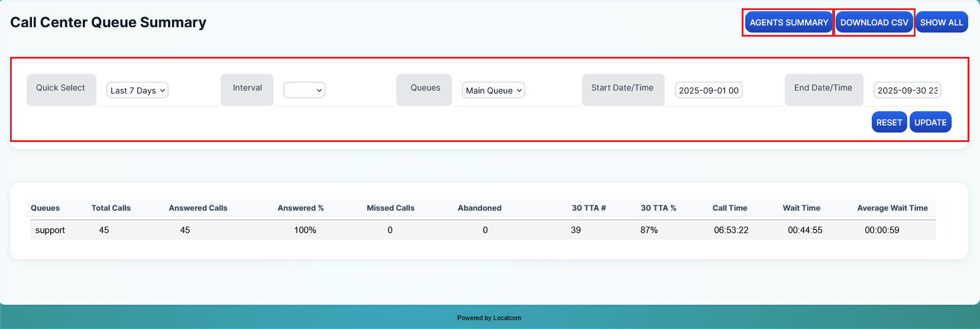Click the Powered by Localcom footer text

489,318
